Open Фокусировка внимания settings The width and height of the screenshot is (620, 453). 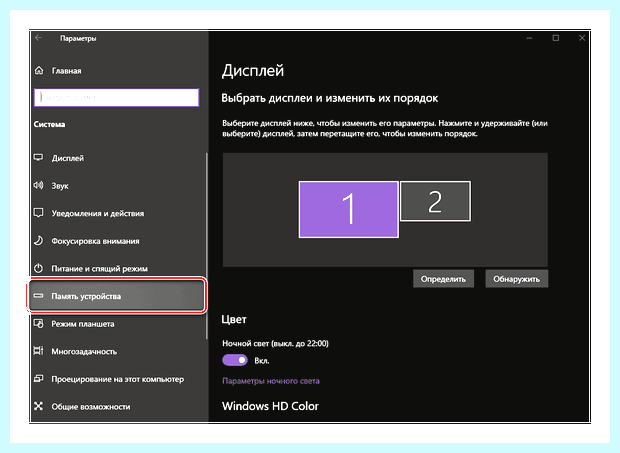(95, 241)
